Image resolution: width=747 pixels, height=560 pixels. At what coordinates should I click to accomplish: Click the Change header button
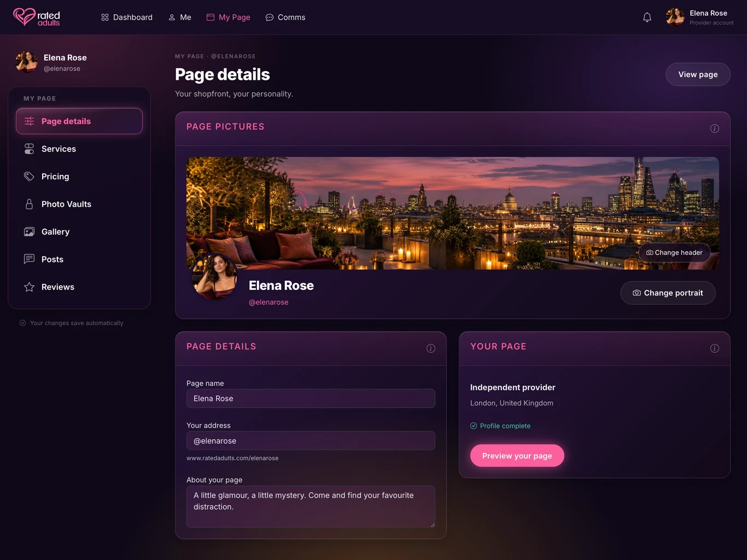(674, 253)
